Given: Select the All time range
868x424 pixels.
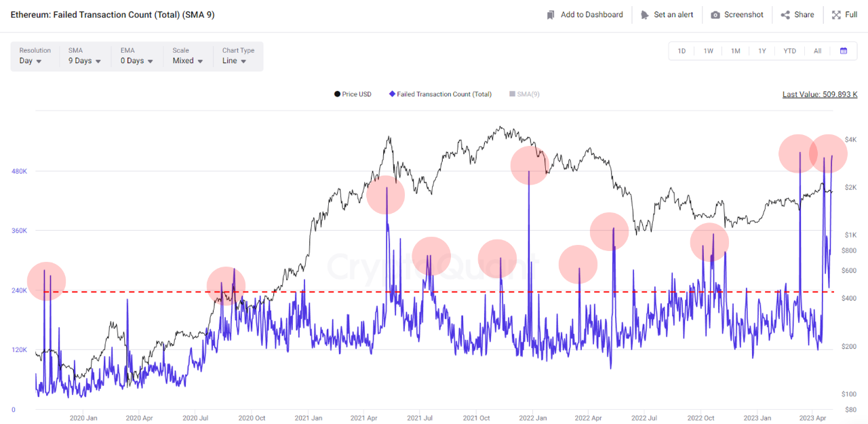Looking at the screenshot, I should tap(817, 51).
